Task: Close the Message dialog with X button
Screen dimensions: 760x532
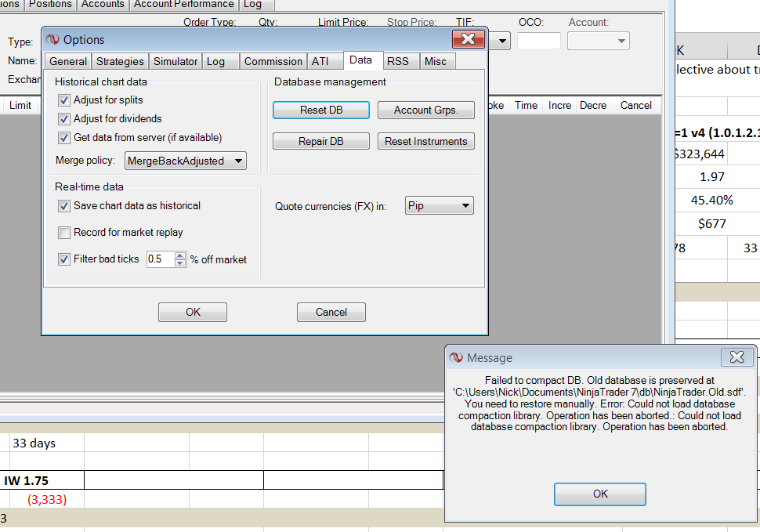Action: [736, 357]
